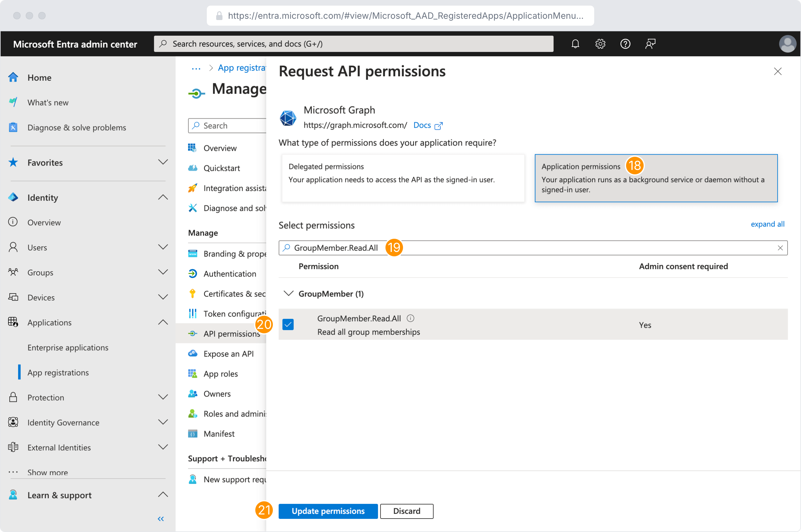Open the Authentication menu item

coord(230,274)
